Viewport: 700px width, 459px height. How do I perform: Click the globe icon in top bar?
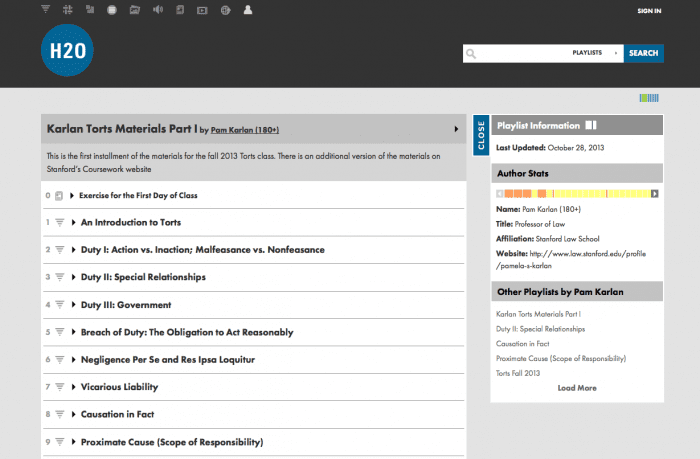225,10
